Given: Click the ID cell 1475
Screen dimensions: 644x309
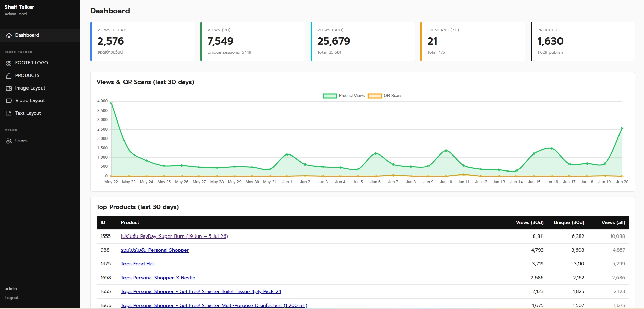Looking at the screenshot, I should point(105,264).
